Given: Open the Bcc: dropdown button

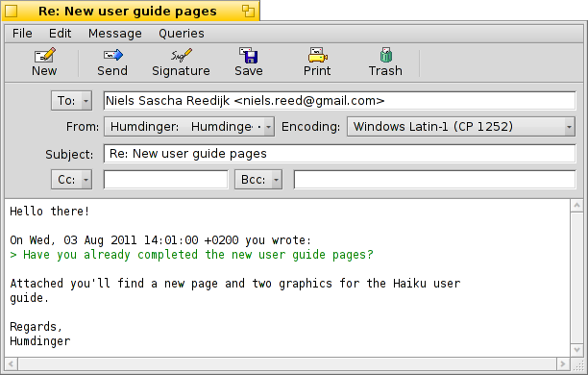Looking at the screenshot, I should pyautogui.click(x=258, y=180).
